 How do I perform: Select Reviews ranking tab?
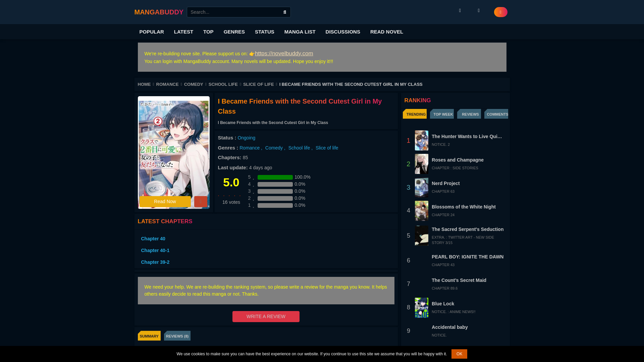click(x=469, y=114)
